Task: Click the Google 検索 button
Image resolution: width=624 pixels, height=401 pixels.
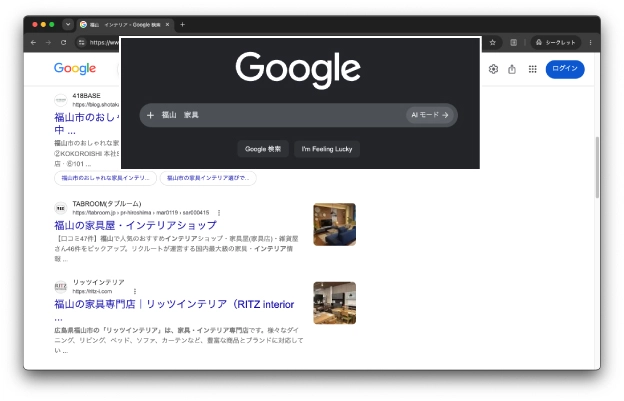Action: tap(263, 149)
